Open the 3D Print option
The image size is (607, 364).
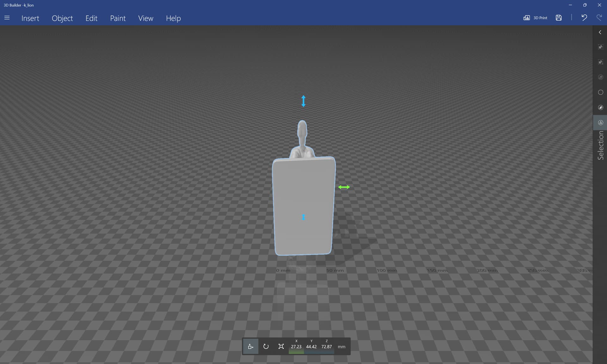tap(535, 18)
